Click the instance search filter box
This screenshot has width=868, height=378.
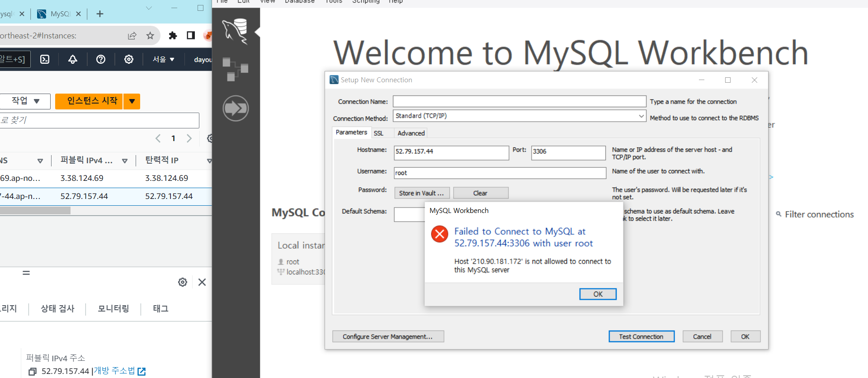[99, 120]
